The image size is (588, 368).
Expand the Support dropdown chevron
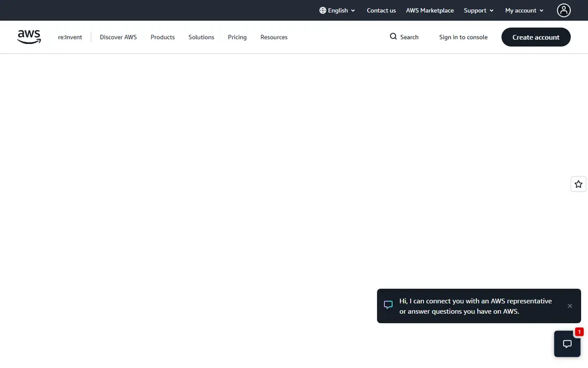491,11
